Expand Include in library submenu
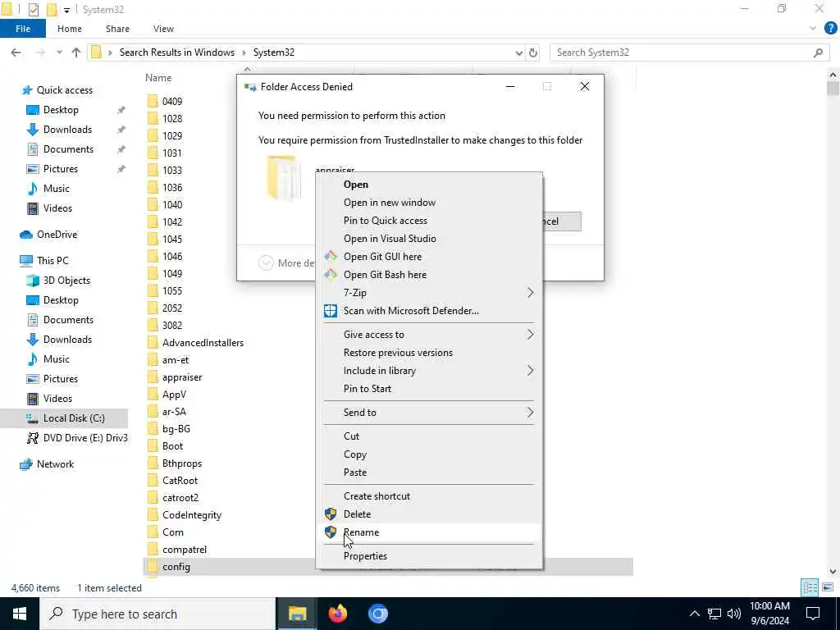Viewport: 840px width, 630px height. click(x=428, y=371)
